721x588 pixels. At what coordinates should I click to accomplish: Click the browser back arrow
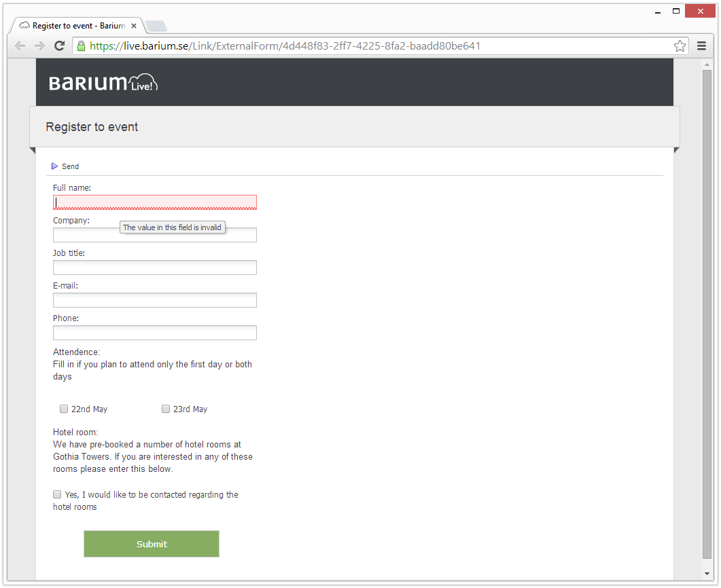click(x=20, y=46)
